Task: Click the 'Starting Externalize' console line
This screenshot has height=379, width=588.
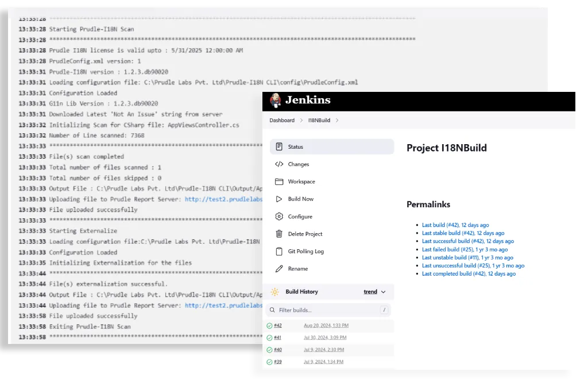Action: pos(83,231)
